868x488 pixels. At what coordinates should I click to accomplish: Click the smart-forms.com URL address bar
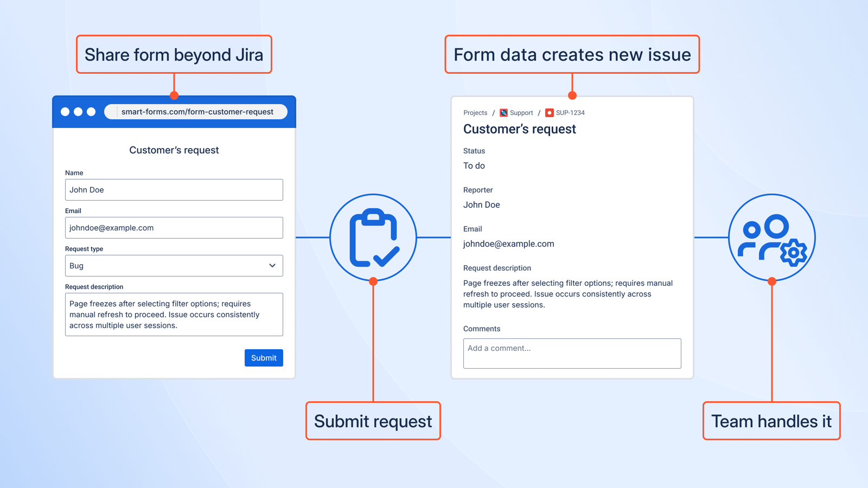[x=196, y=112]
